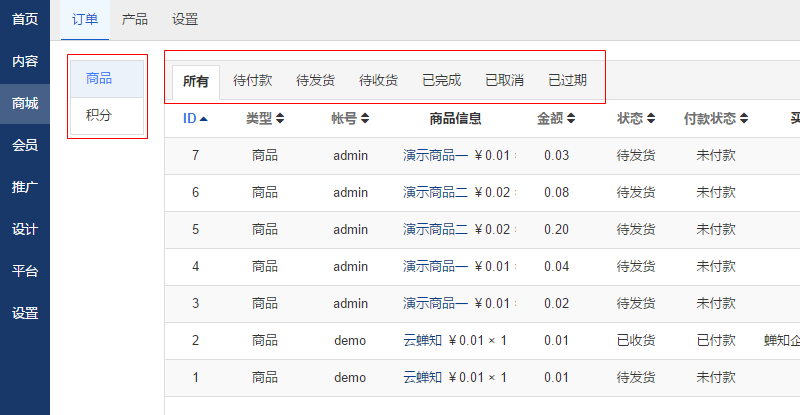Image resolution: width=800 pixels, height=415 pixels.
Task: Sort orders by 付款状态 column
Action: [716, 118]
